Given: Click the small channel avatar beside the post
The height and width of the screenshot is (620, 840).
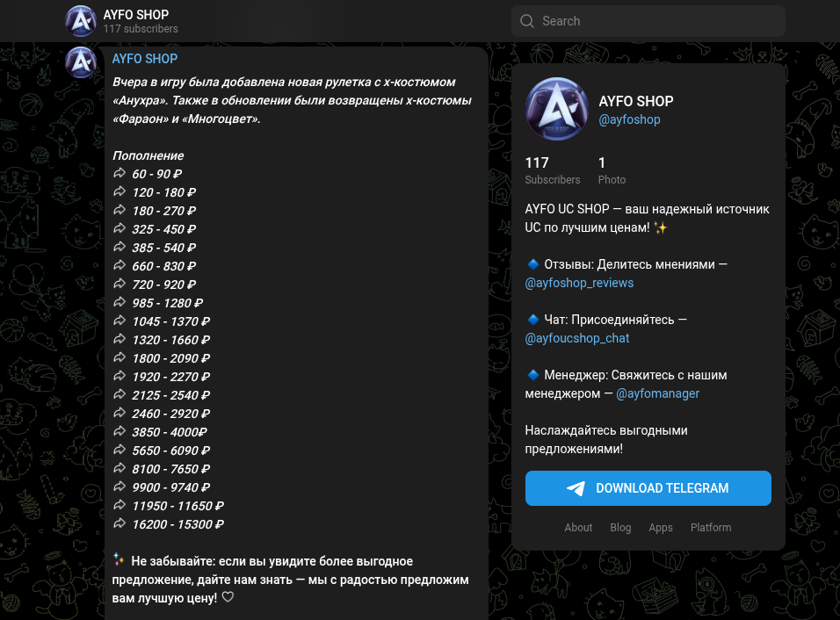Looking at the screenshot, I should [80, 62].
